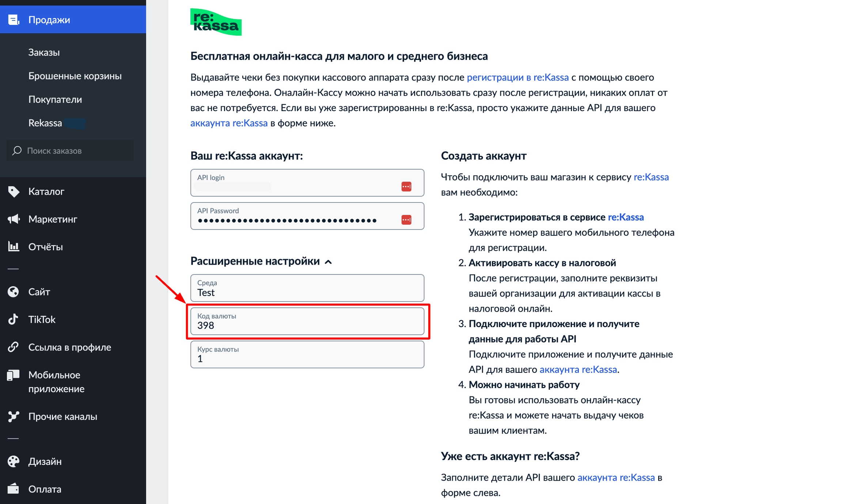This screenshot has height=504, width=842.
Task: Click the TikTok logo icon
Action: click(14, 319)
